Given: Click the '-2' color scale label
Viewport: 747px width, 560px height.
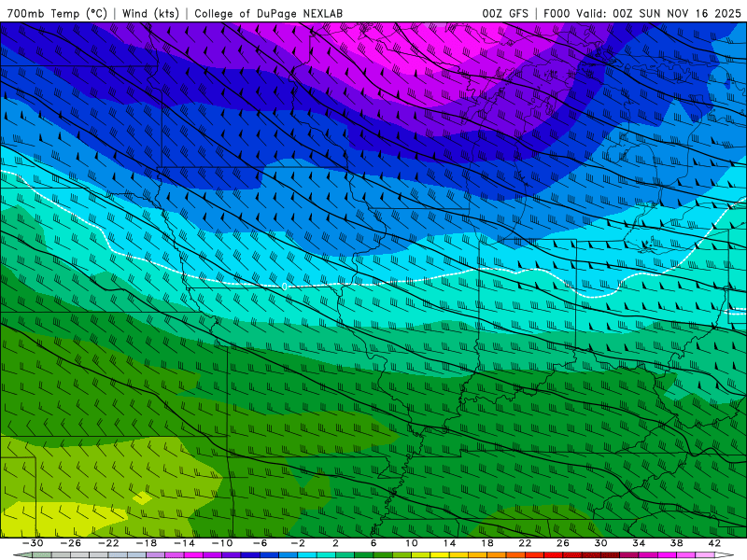Looking at the screenshot, I should pos(298,543).
